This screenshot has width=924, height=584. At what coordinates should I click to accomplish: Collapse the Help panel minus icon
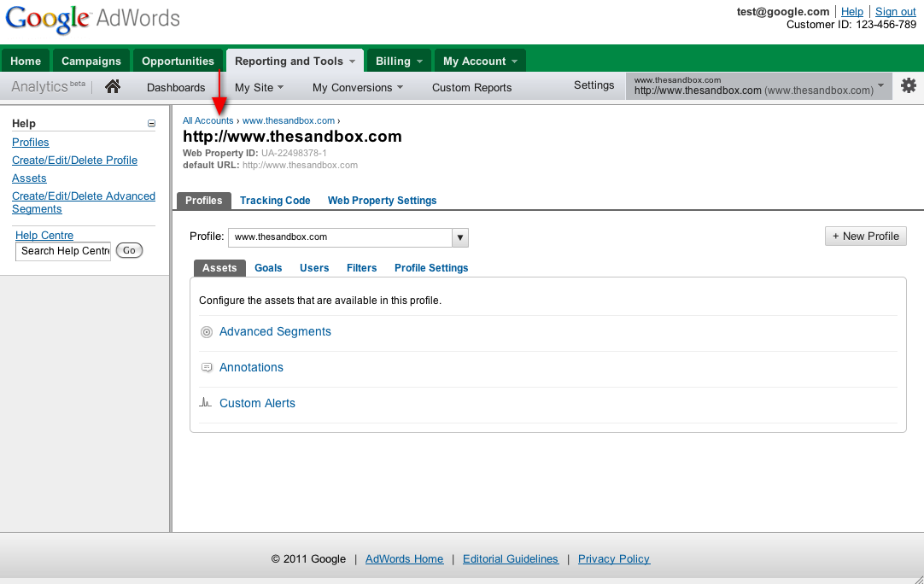click(x=151, y=123)
